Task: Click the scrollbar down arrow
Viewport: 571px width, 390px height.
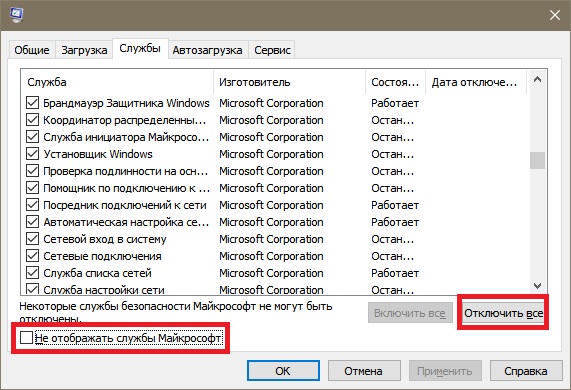Action: click(x=537, y=286)
